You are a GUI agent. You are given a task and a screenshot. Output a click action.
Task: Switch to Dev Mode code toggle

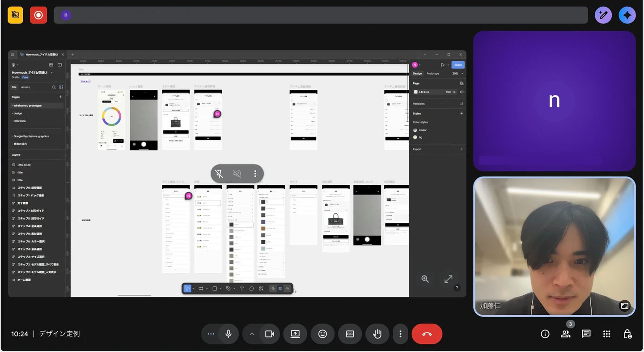point(288,288)
